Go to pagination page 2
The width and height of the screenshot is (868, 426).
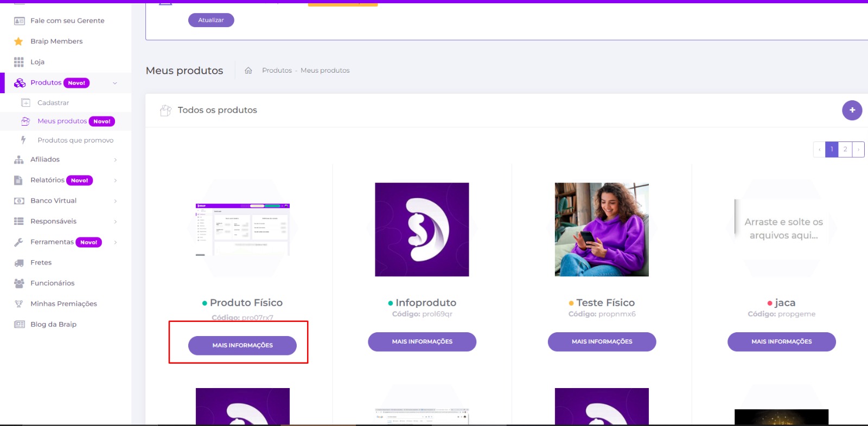coord(845,150)
